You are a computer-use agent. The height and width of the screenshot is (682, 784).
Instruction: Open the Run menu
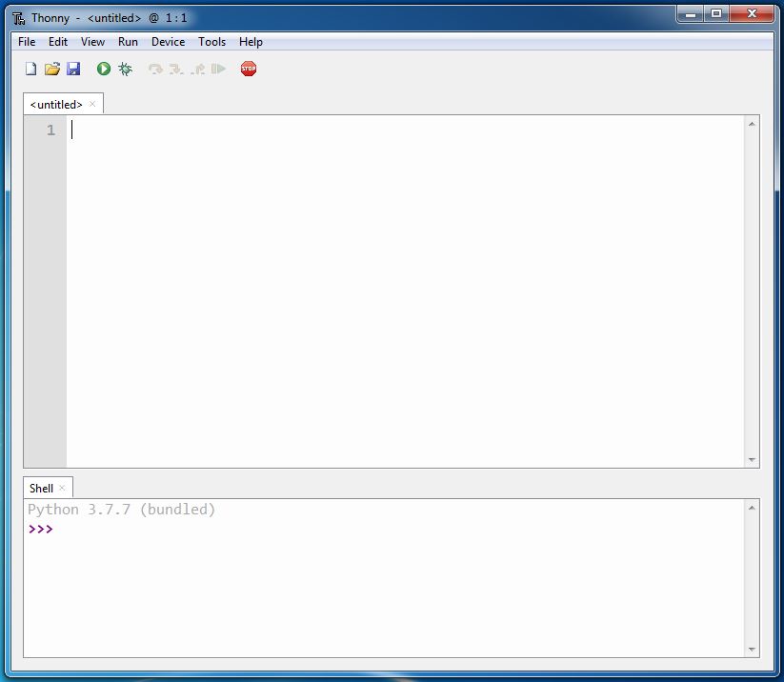tap(128, 42)
